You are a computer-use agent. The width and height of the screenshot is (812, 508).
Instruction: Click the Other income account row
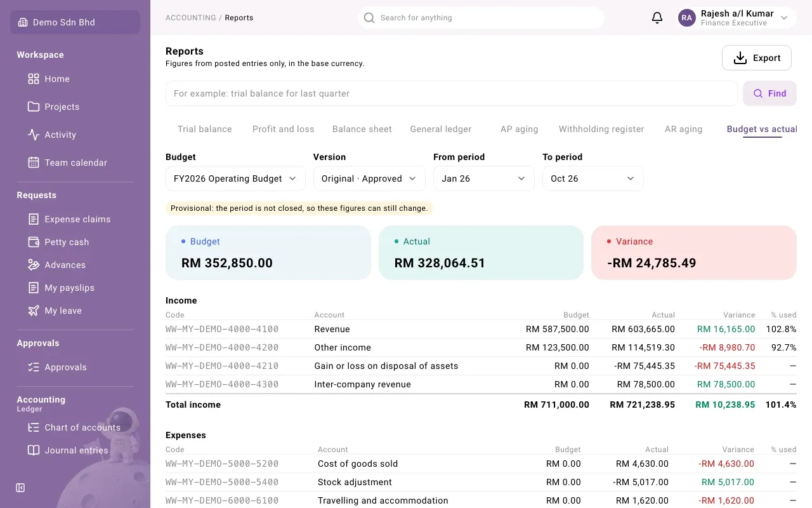[481, 347]
